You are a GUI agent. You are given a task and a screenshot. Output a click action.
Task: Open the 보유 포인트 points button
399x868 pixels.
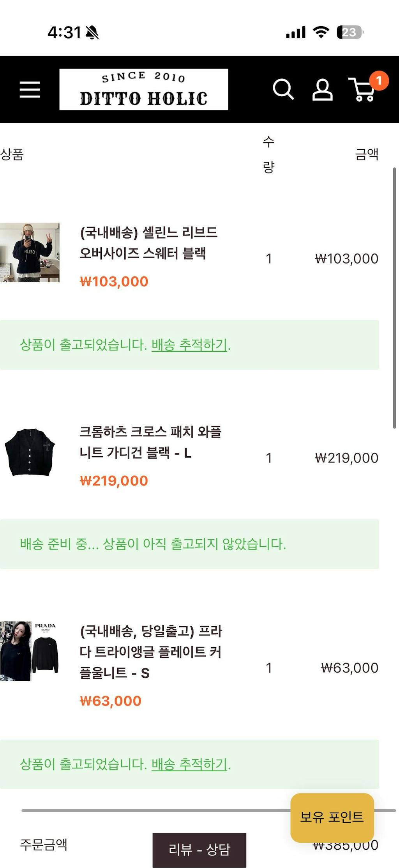[332, 817]
